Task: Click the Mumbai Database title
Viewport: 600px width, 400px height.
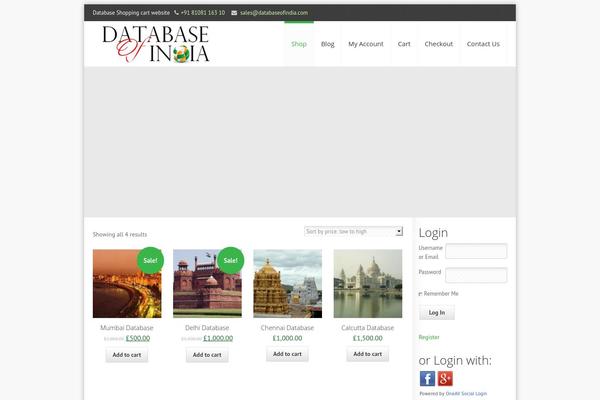Action: tap(127, 328)
